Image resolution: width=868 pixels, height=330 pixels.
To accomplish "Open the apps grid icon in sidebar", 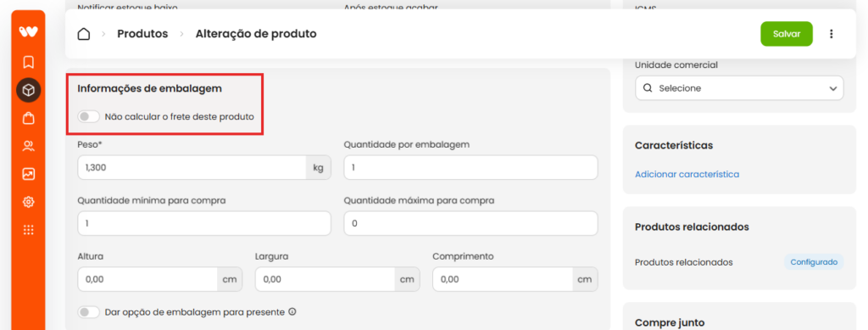I will [28, 231].
